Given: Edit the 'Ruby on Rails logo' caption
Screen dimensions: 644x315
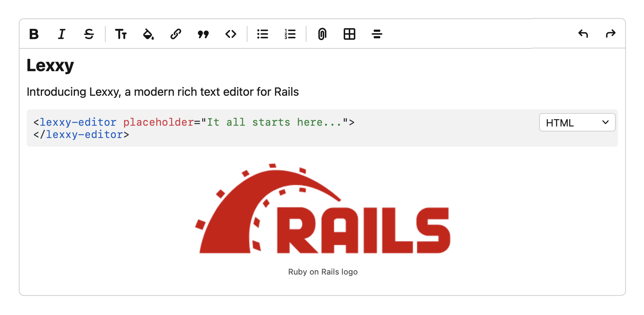Looking at the screenshot, I should point(323,272).
